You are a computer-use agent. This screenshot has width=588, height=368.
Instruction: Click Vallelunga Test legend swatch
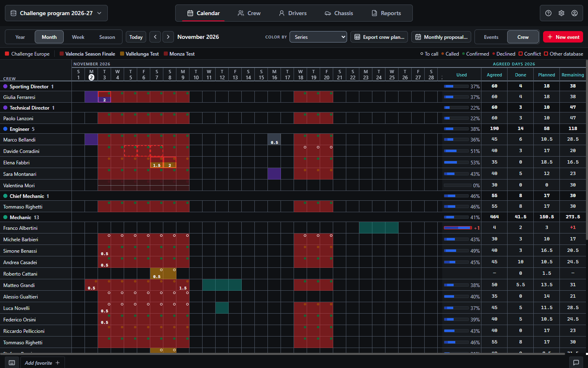click(122, 54)
